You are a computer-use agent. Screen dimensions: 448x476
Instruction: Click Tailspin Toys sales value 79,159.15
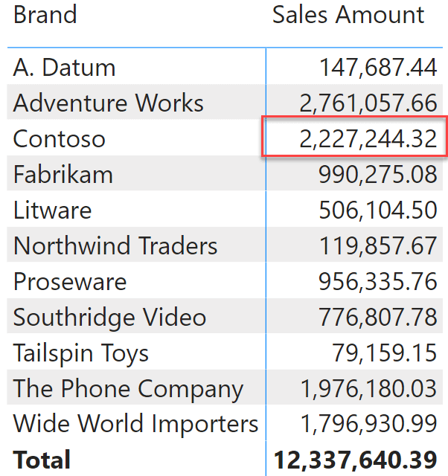(384, 353)
